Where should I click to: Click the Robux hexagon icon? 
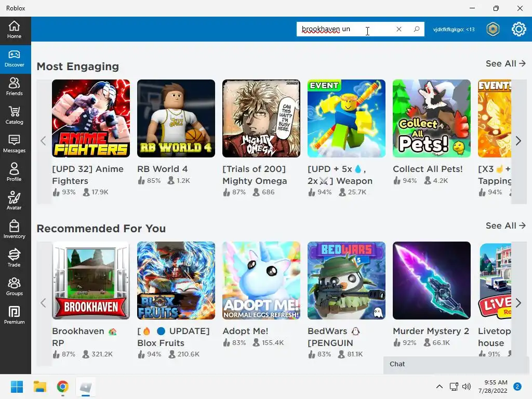tap(493, 29)
